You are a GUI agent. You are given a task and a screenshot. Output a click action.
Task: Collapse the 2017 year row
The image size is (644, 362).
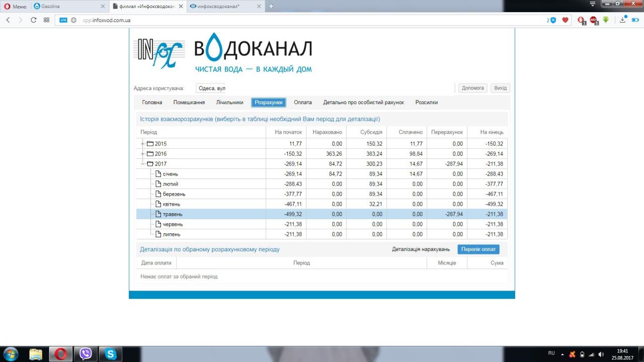click(x=143, y=164)
